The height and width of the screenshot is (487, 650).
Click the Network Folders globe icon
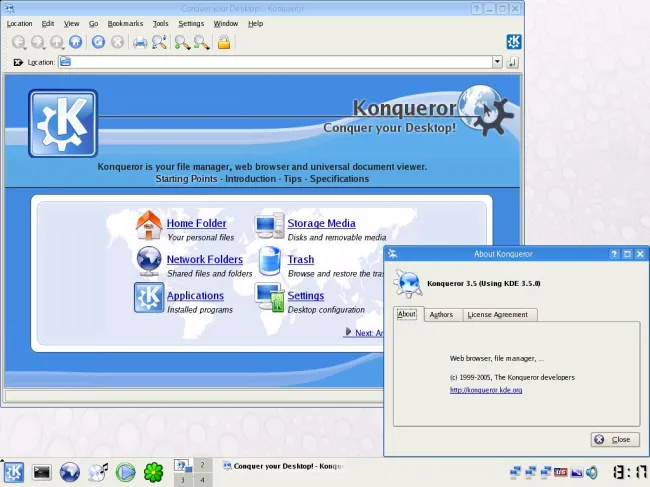[149, 262]
